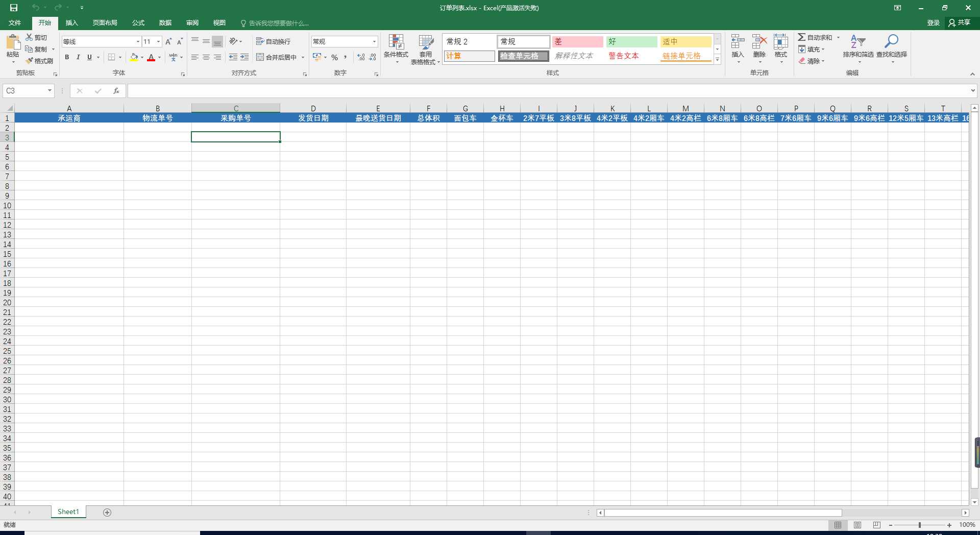Click the Cut scissors icon
The height and width of the screenshot is (535, 980).
coord(29,37)
